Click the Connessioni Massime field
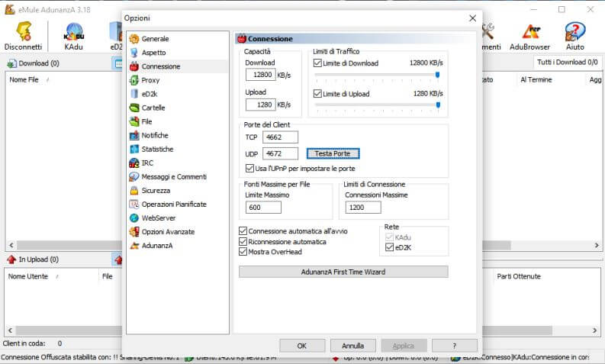 [x=363, y=208]
